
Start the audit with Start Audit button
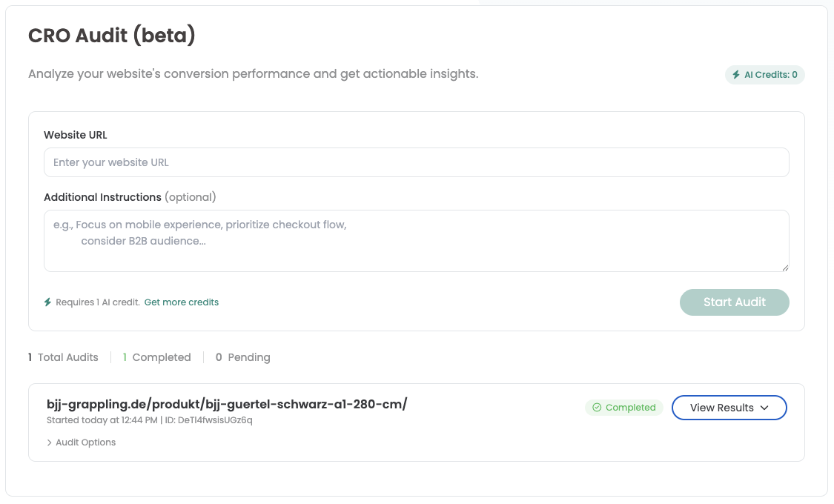(x=734, y=302)
